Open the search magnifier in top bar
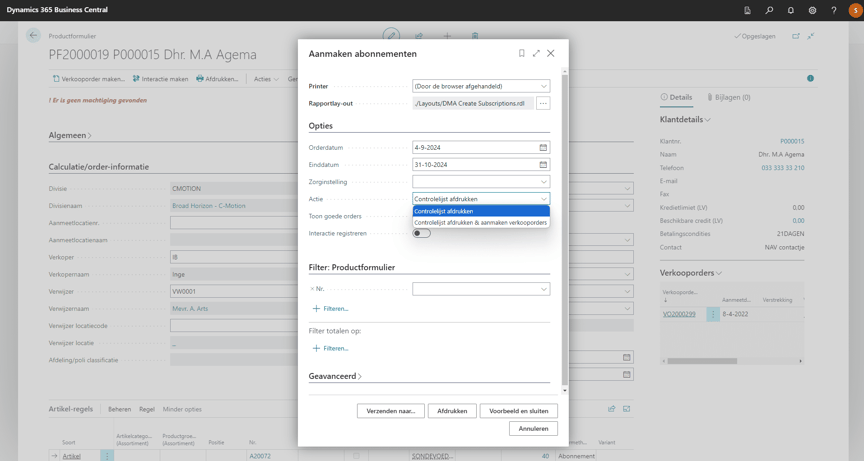Viewport: 864px width, 461px height. pyautogui.click(x=769, y=10)
